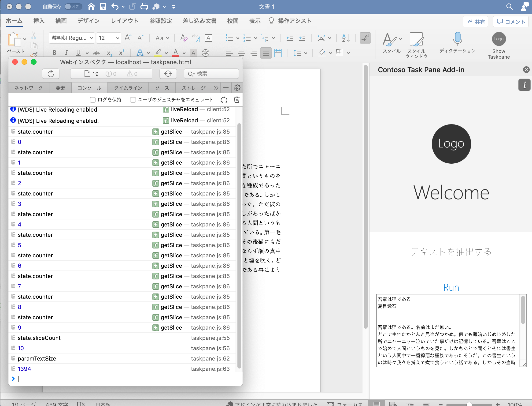532x406 pixels.
Task: Activate element selection crosshair in Web Inspector
Action: click(168, 74)
